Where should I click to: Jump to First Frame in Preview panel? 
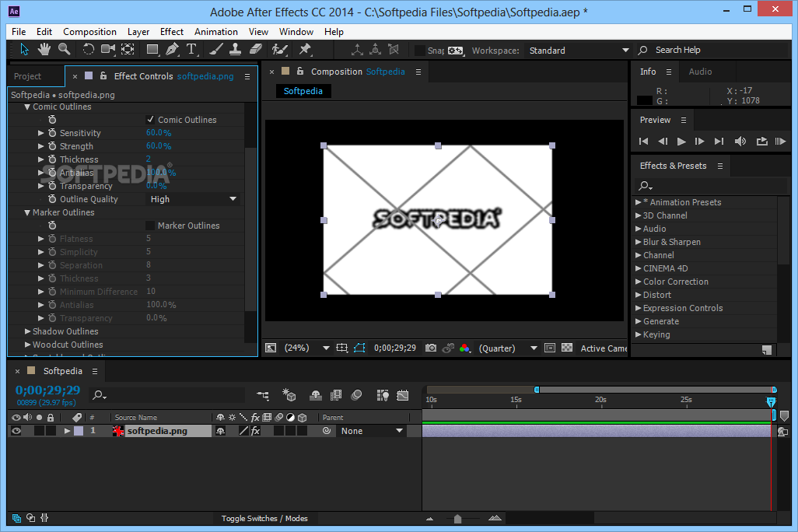[x=643, y=141]
